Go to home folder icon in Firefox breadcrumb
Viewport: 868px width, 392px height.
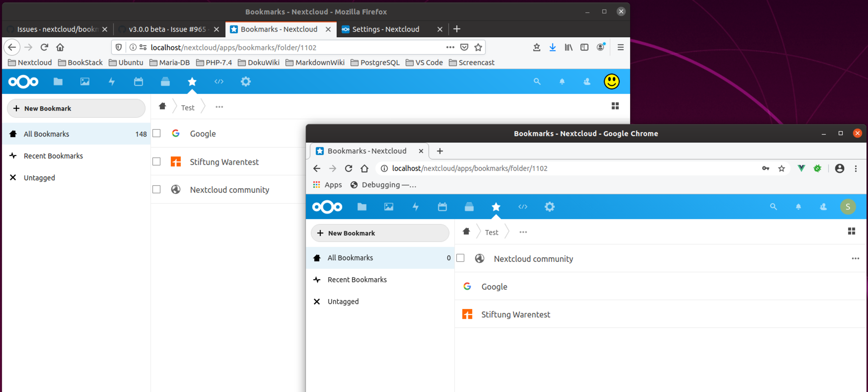[x=162, y=106]
